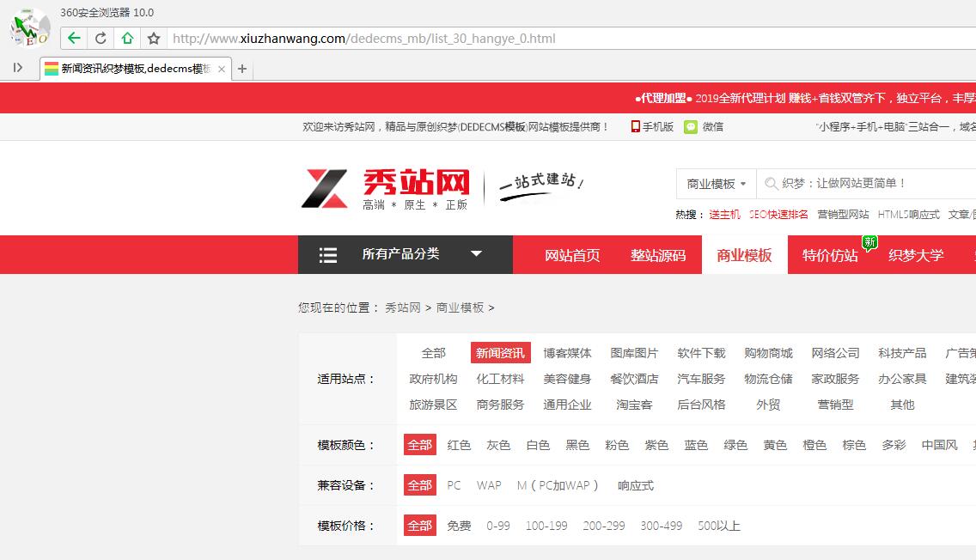Select 响应式 under 兼容设备
This screenshot has height=560, width=976.
point(635,485)
